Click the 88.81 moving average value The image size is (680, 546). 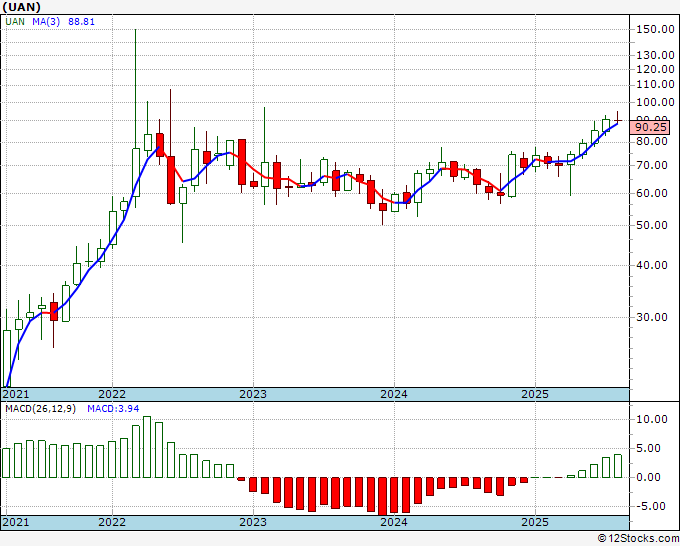click(81, 22)
